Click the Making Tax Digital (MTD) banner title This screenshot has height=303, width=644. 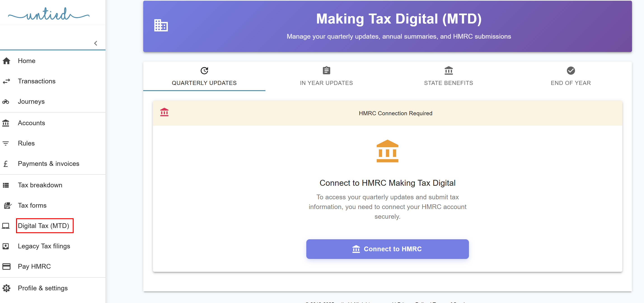pos(399,19)
